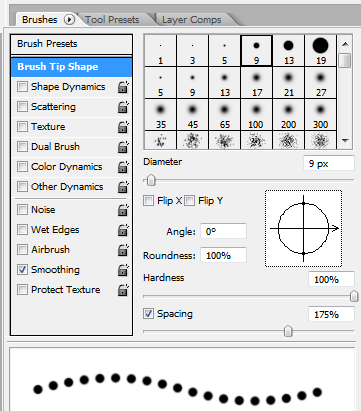Viewport: 361px width, 411px height.
Task: Click the lock icon beside Wet Edges
Action: pyautogui.click(x=123, y=230)
